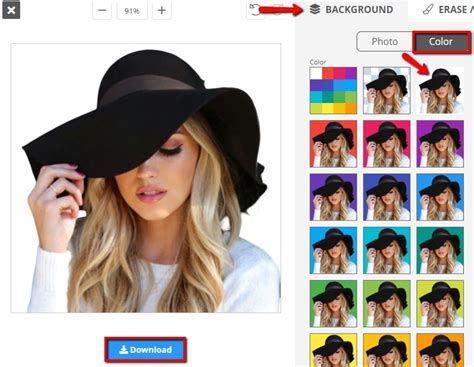Click the undo arrow icon
This screenshot has width=474, height=367.
[255, 10]
